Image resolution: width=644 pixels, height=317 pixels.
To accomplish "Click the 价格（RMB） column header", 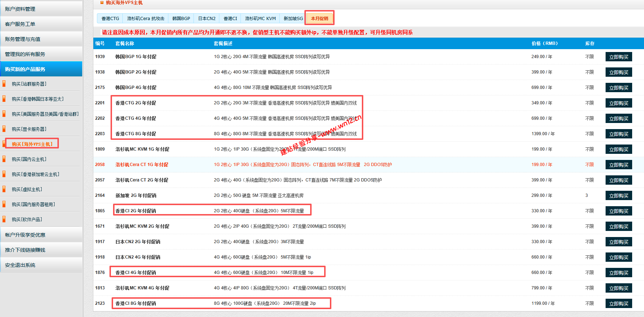I will click(545, 43).
